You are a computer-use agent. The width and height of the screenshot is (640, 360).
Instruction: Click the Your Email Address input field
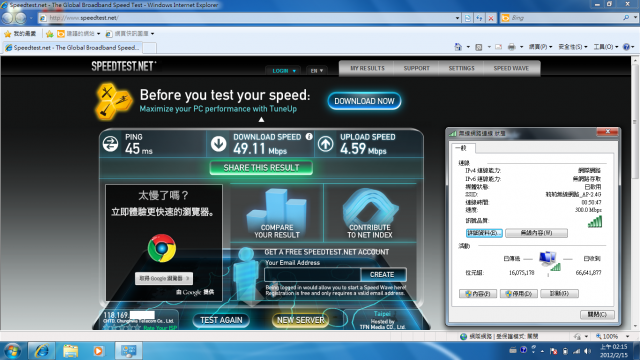312,274
